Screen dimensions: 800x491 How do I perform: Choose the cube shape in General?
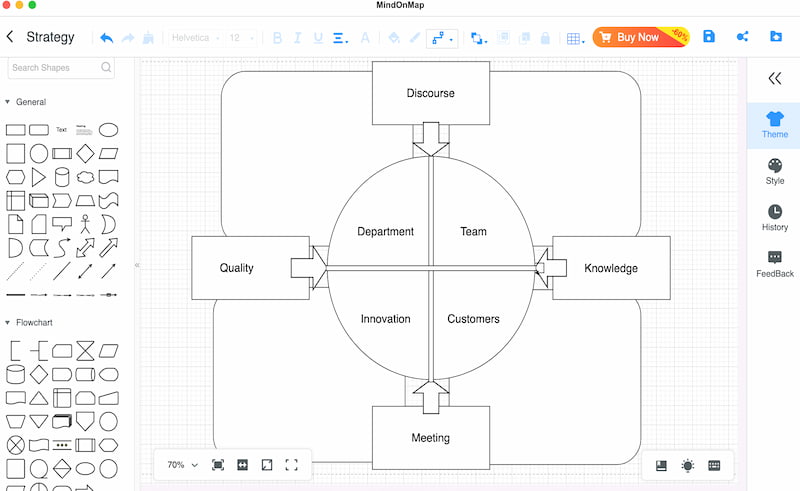[x=39, y=201]
